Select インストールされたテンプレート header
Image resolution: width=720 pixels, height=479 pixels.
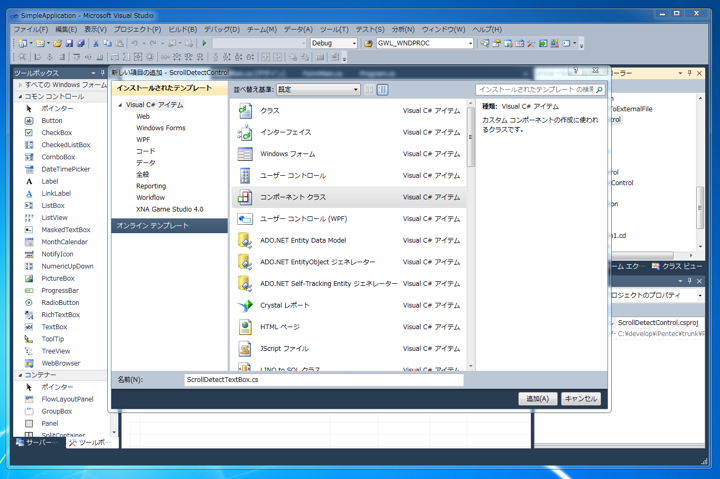pos(169,88)
